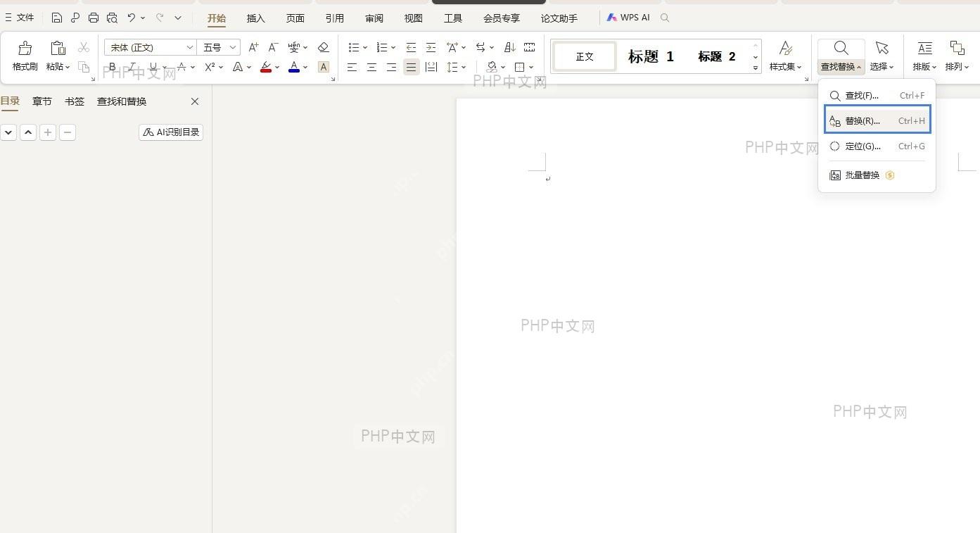Increase font size with A+ icon

(253, 47)
